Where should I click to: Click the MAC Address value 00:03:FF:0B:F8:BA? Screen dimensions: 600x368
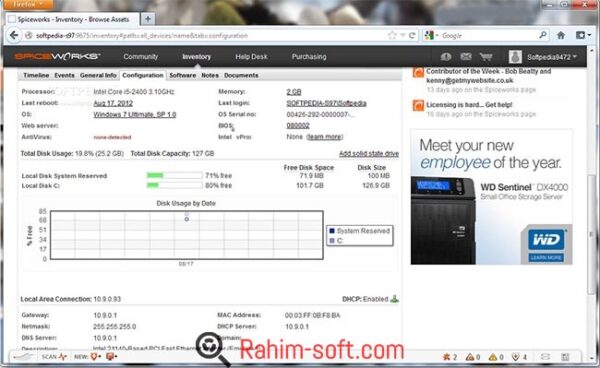312,315
